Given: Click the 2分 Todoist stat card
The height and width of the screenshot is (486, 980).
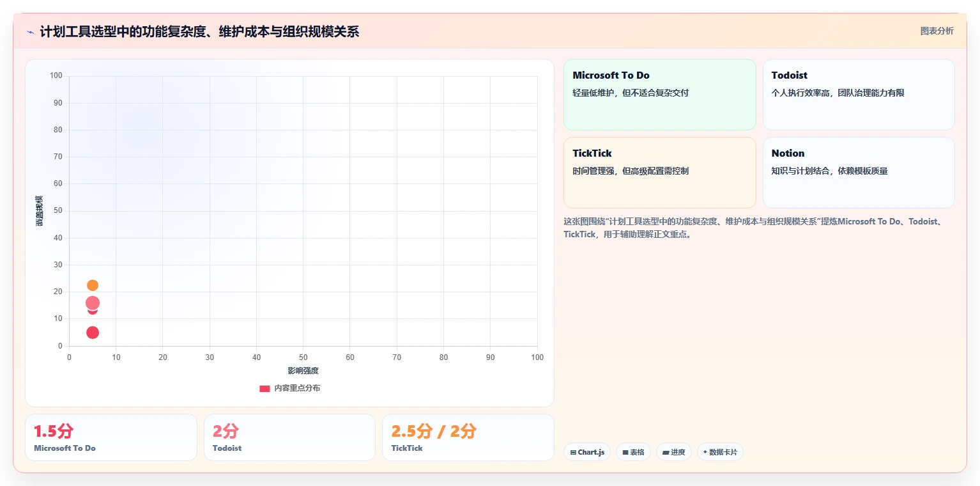Looking at the screenshot, I should click(289, 437).
